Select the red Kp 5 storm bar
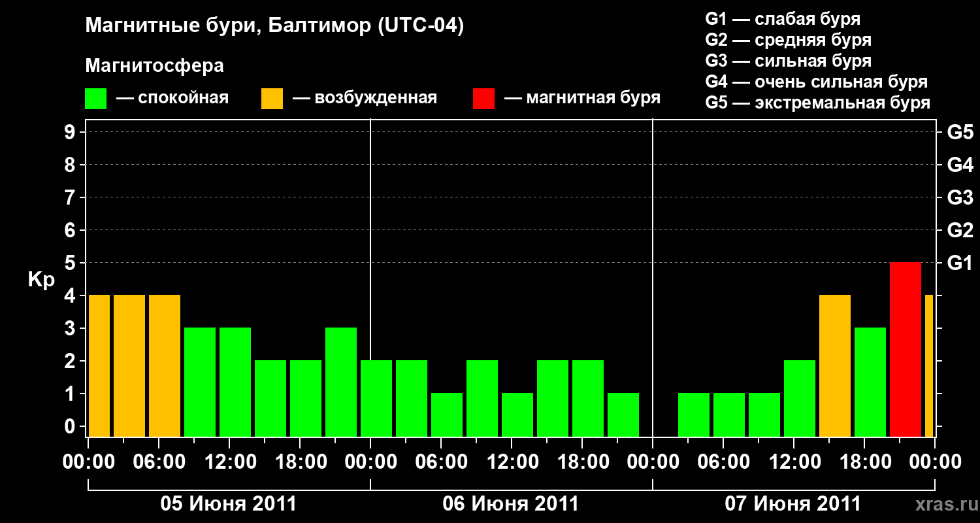 906,349
